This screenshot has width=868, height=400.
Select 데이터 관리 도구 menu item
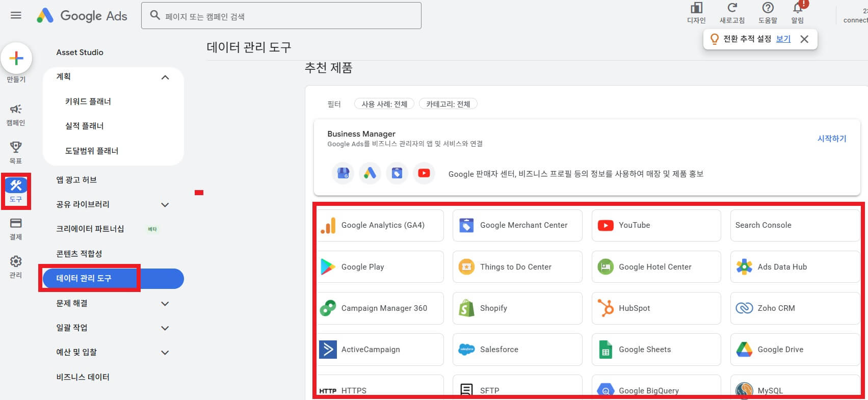113,279
